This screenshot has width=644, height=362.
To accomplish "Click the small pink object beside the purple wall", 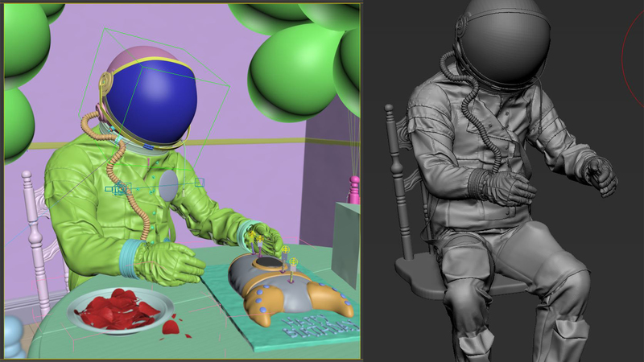I will click(353, 190).
